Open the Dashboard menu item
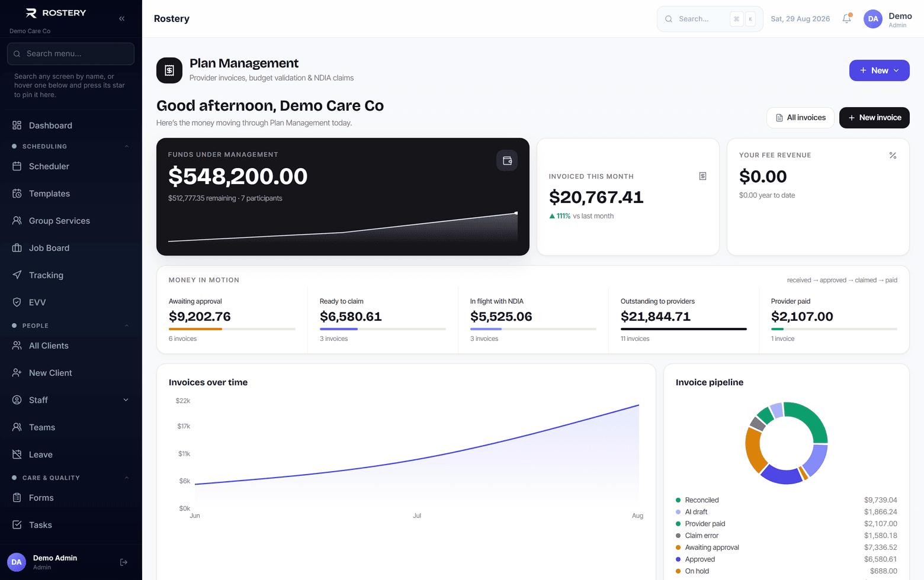Image resolution: width=924 pixels, height=580 pixels. pyautogui.click(x=70, y=125)
